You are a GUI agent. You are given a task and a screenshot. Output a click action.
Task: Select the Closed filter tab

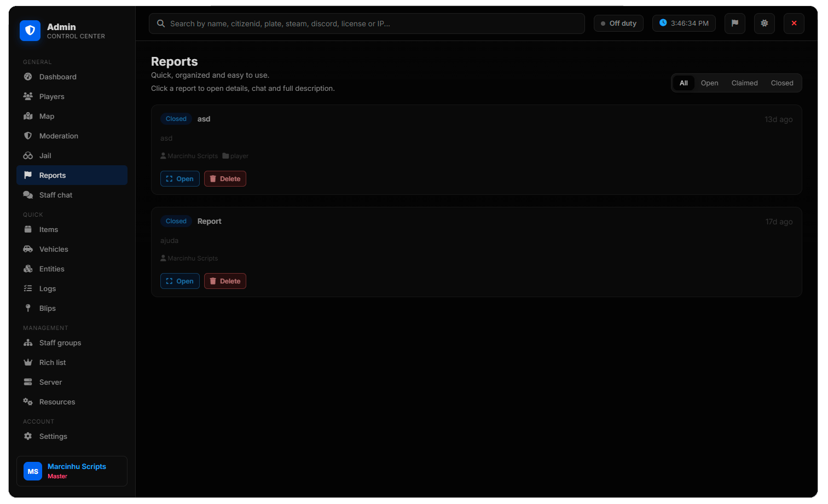click(782, 83)
